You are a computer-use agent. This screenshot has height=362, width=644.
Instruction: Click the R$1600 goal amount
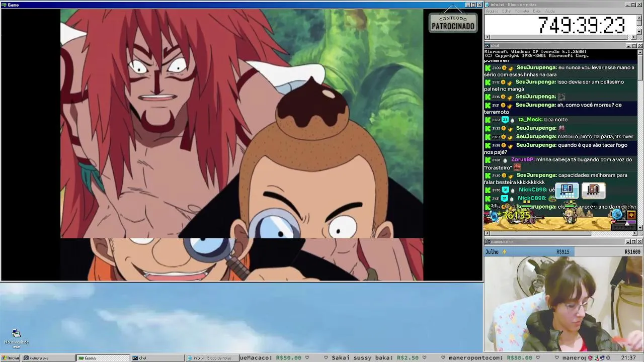coord(632,252)
